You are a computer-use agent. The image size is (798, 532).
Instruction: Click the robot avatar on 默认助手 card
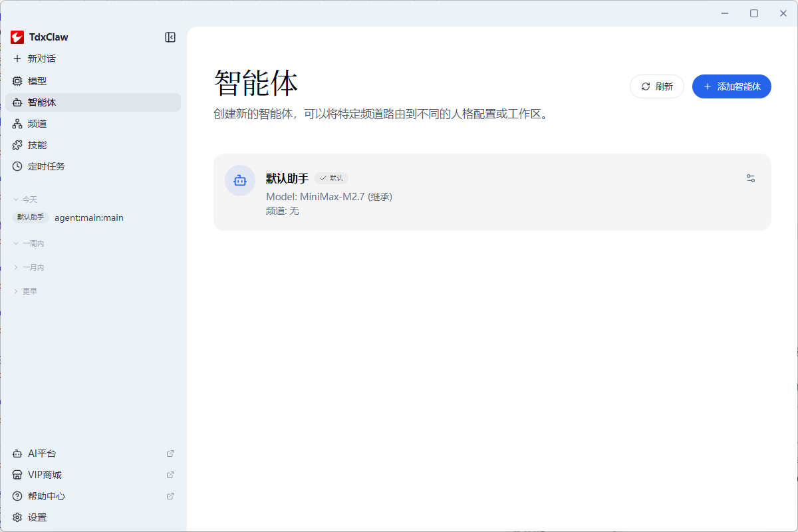240,180
